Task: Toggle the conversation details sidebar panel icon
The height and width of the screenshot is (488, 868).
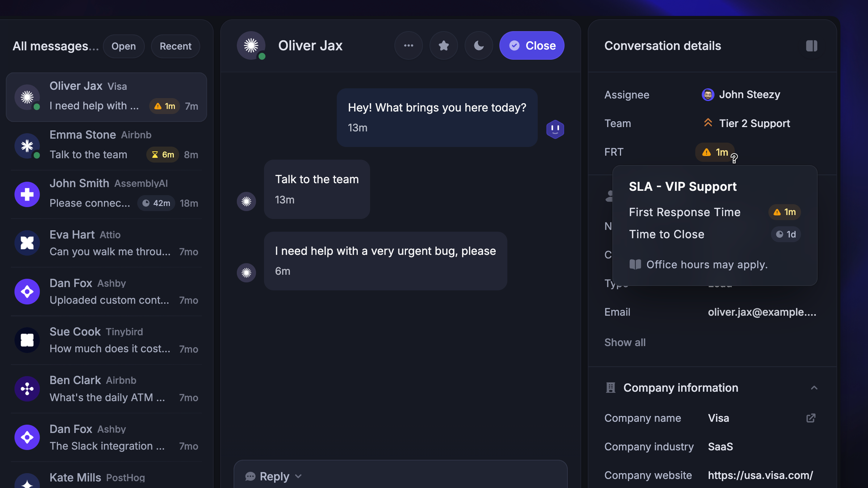Action: pos(812,46)
